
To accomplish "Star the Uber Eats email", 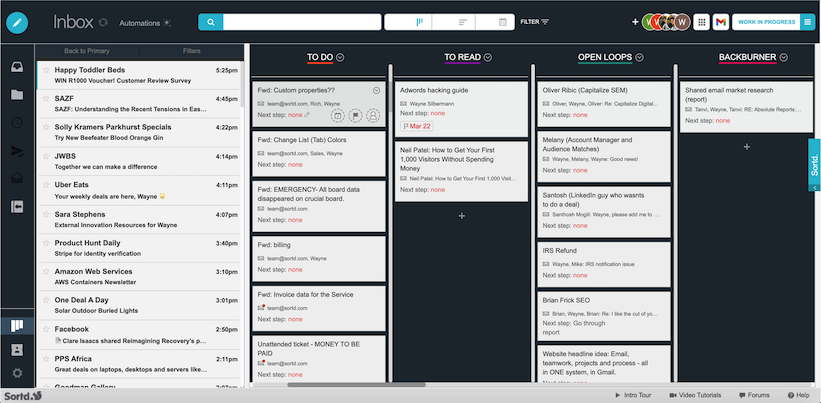I will 46,185.
